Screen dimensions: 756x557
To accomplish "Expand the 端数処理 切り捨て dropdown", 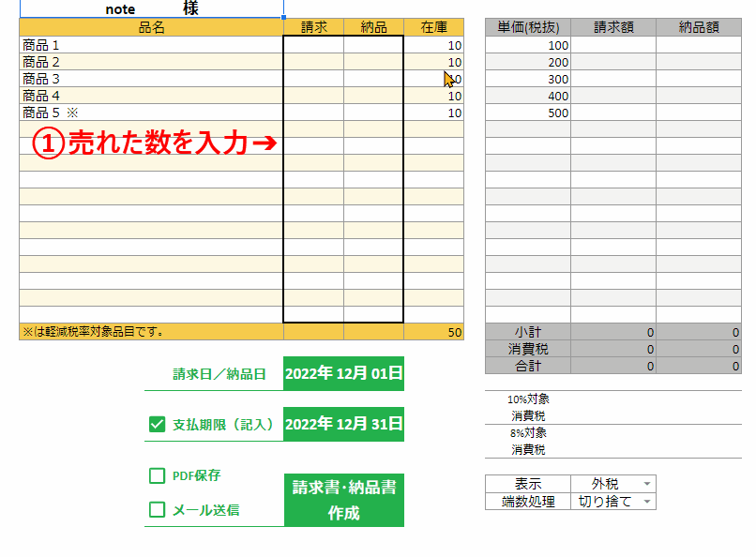I will [x=646, y=502].
